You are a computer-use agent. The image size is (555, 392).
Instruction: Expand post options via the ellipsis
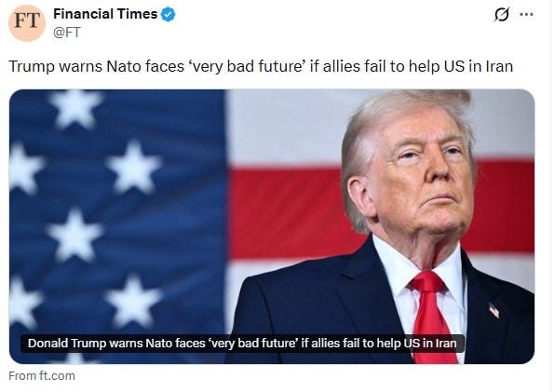526,15
